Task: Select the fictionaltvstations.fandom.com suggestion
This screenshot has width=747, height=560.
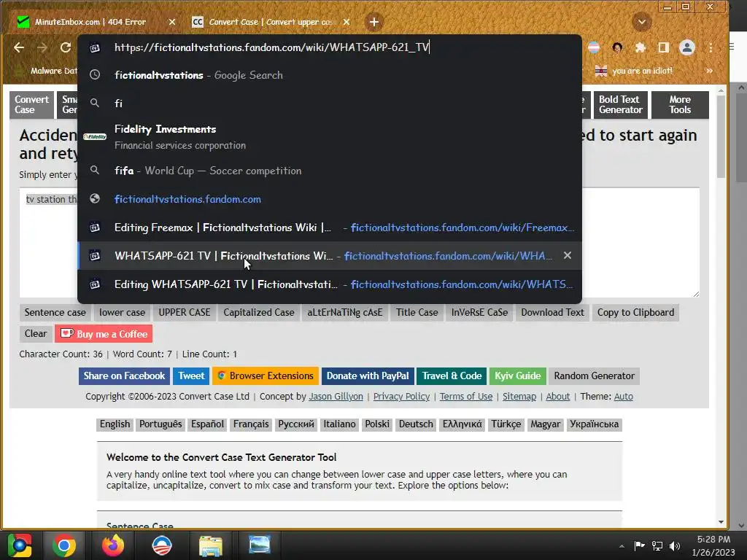Action: pos(330,199)
